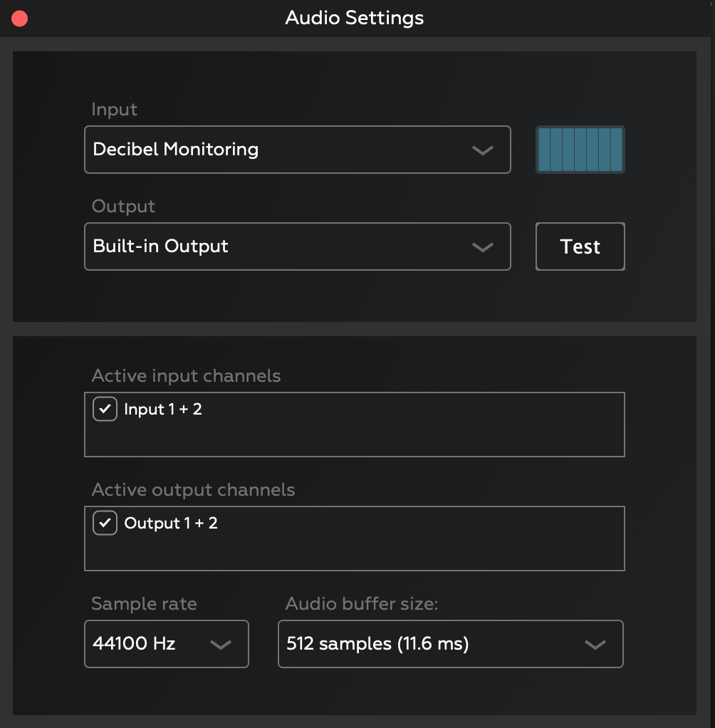Select the Output 1 + 2 channel text
Screen dimensions: 715x728
coord(171,523)
